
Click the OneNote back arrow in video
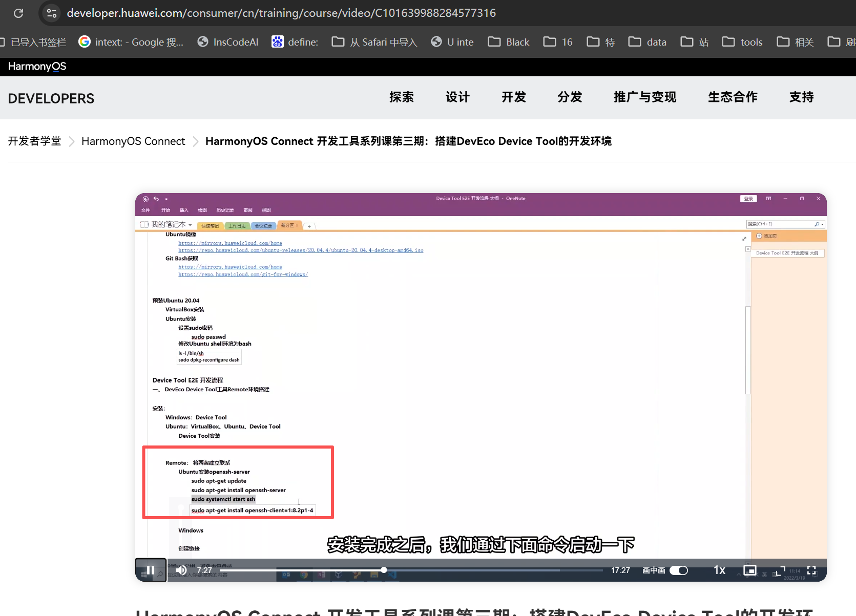[x=145, y=199]
